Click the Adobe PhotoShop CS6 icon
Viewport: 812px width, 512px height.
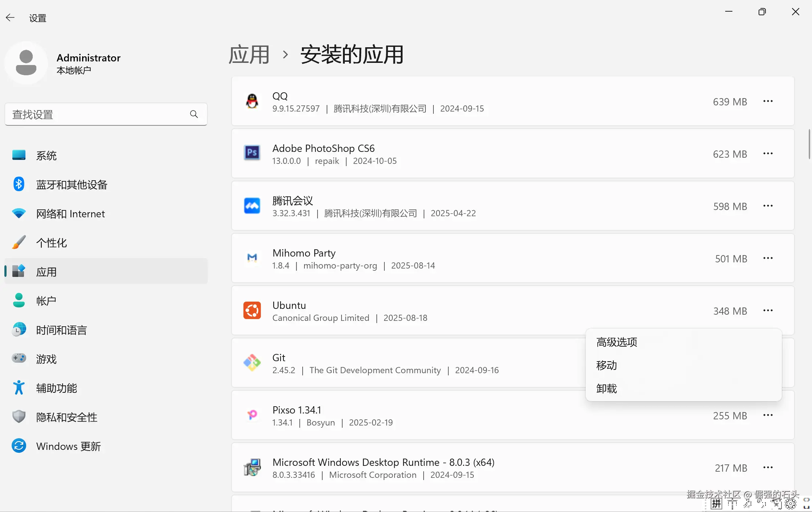coord(252,153)
